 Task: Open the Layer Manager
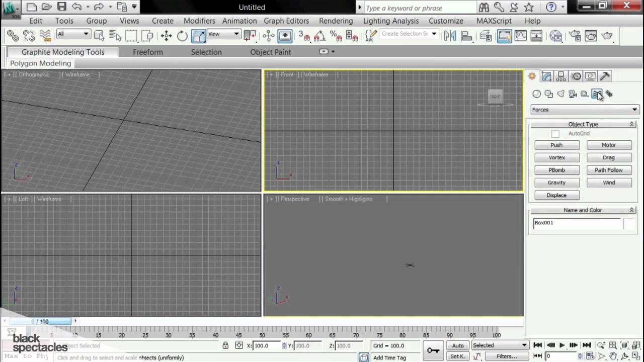click(x=486, y=36)
